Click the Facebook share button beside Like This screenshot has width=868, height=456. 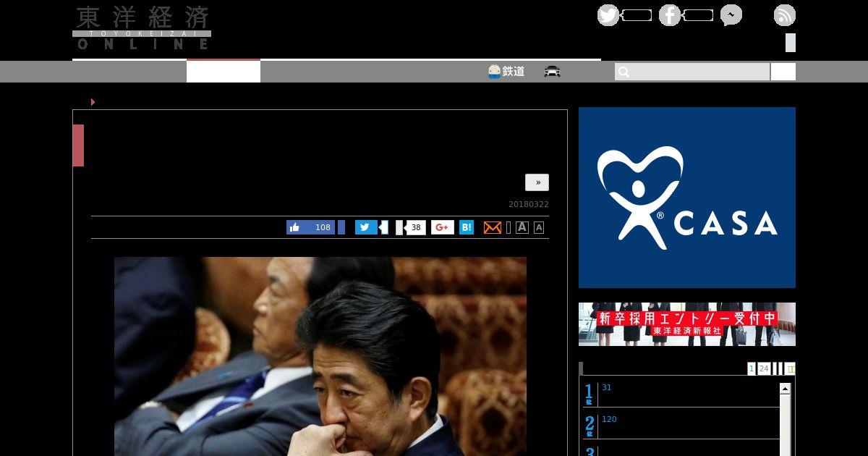point(341,227)
